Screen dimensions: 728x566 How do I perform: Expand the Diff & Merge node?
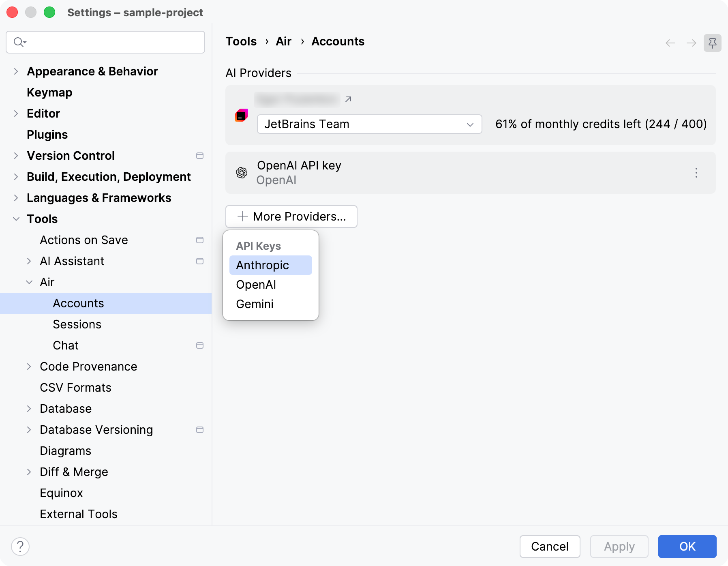[x=29, y=472]
